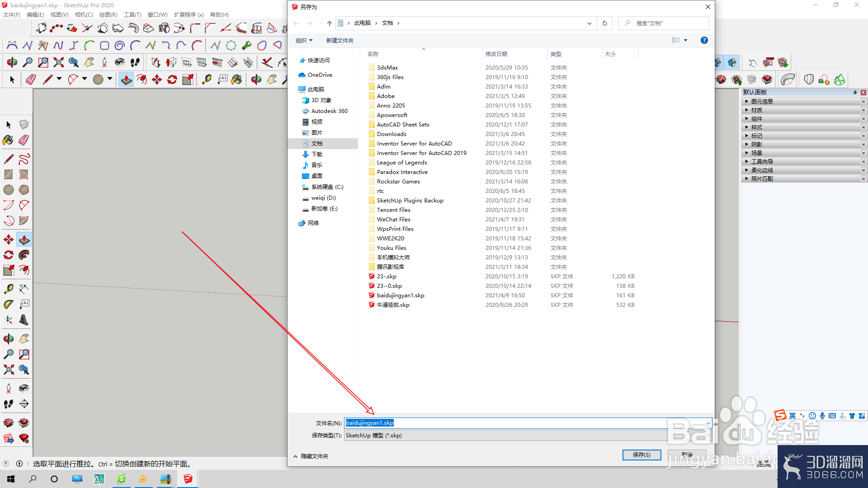Viewport: 868px width, 488px height.
Task: Select the Paint Bucket tool in left toolbar
Action: point(9,140)
